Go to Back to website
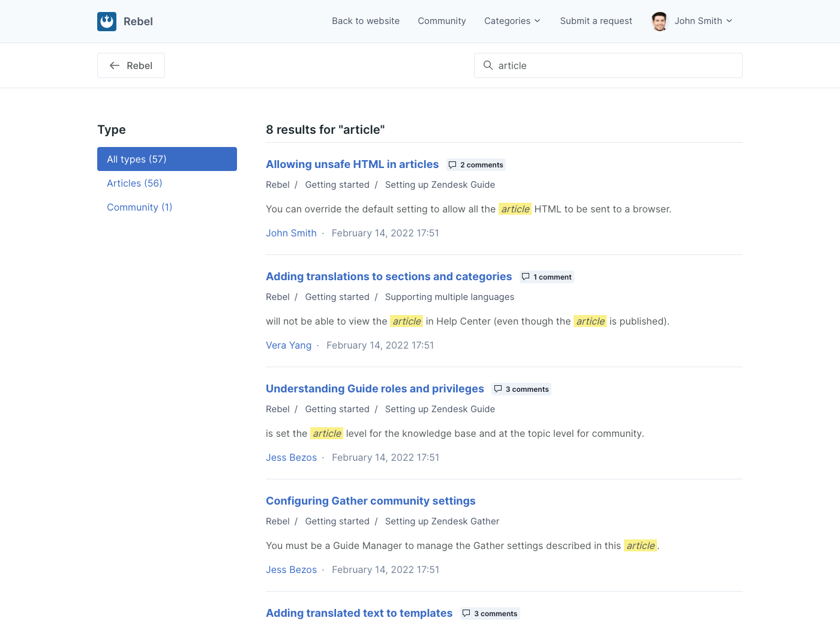 pyautogui.click(x=365, y=21)
